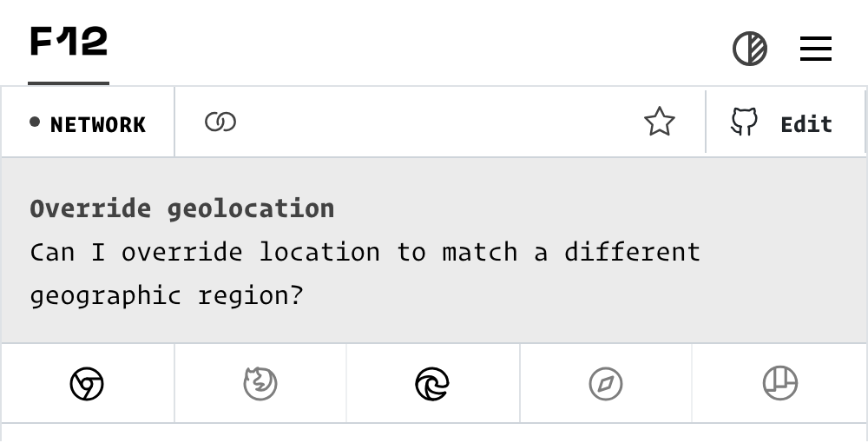Switch to the Firefox browser tab
This screenshot has width=868, height=443.
click(x=260, y=383)
